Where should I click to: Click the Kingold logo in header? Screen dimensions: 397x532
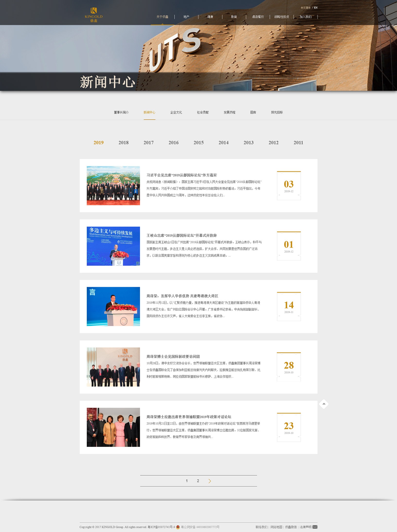pyautogui.click(x=94, y=15)
